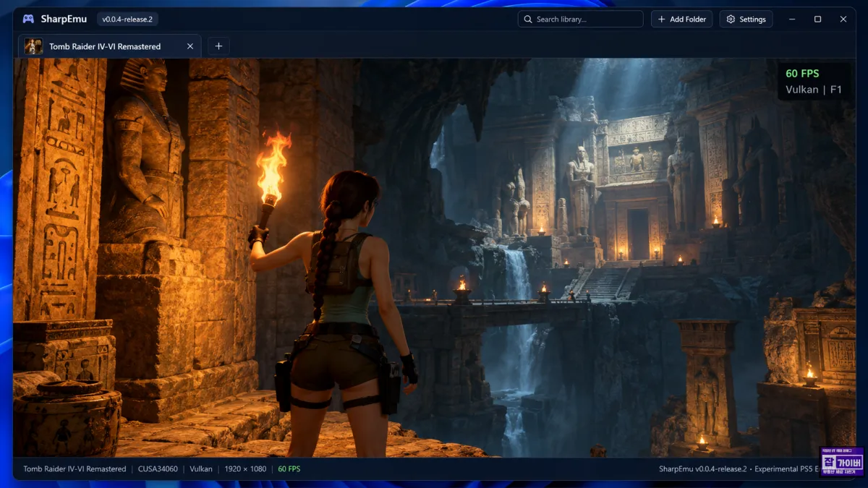Screen dimensions: 868x488
Task: Click the SharpEmu gamepad logo icon
Action: (28, 20)
